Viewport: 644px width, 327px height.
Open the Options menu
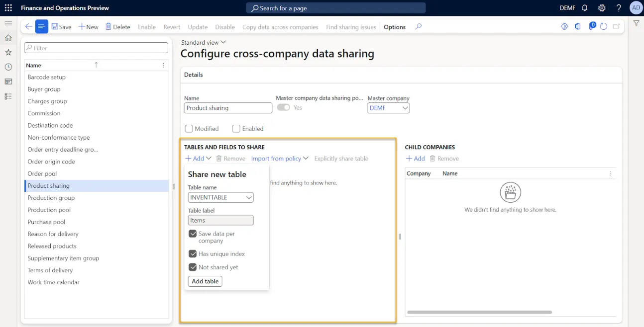pyautogui.click(x=395, y=27)
